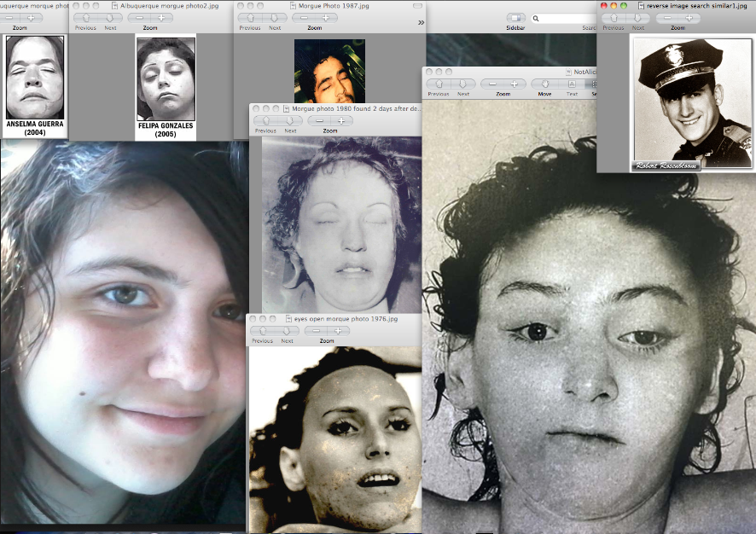The height and width of the screenshot is (534, 756).
Task: Close the reverse image search similar1.jpg window
Action: 603,6
